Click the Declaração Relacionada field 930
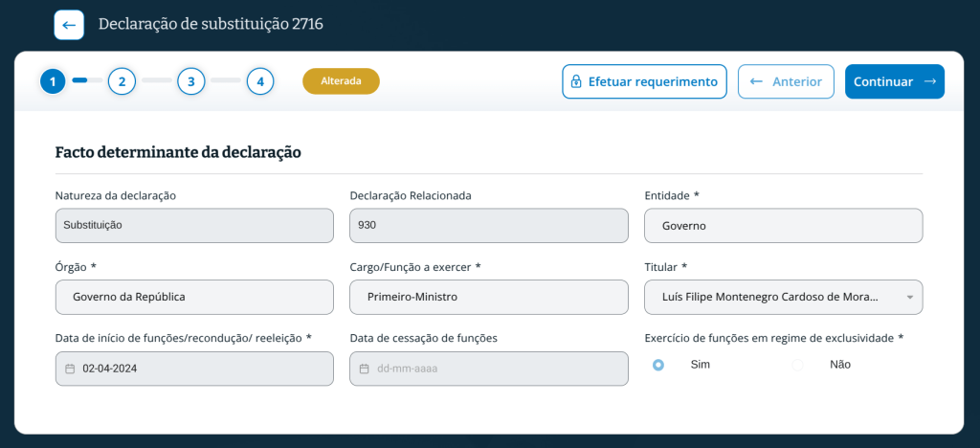This screenshot has height=448, width=980. point(488,226)
